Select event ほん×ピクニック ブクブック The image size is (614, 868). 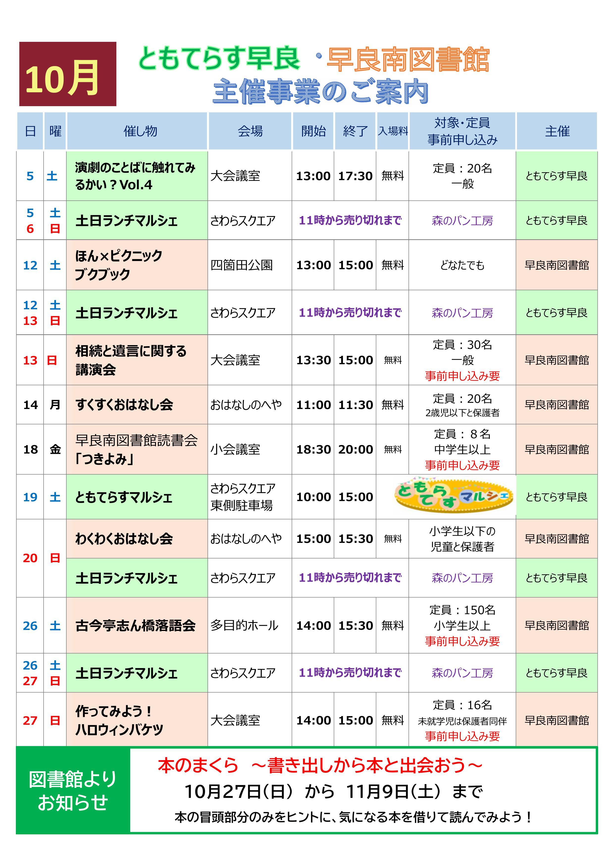(119, 265)
